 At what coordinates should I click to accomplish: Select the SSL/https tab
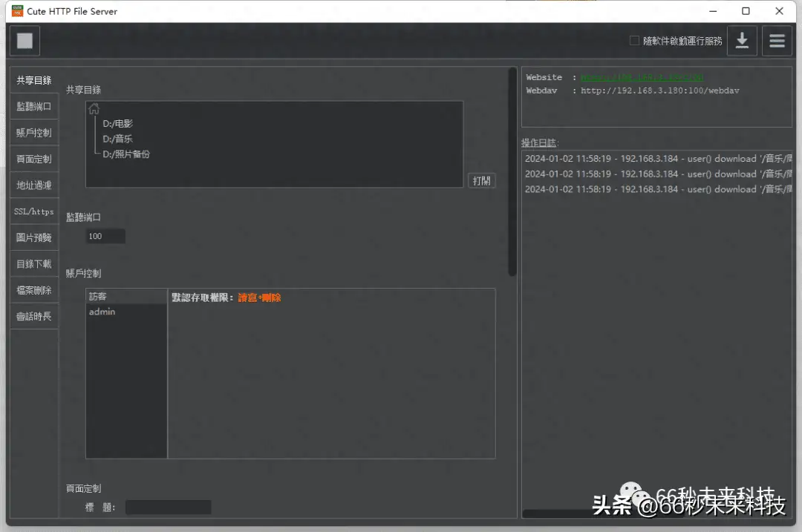point(33,211)
